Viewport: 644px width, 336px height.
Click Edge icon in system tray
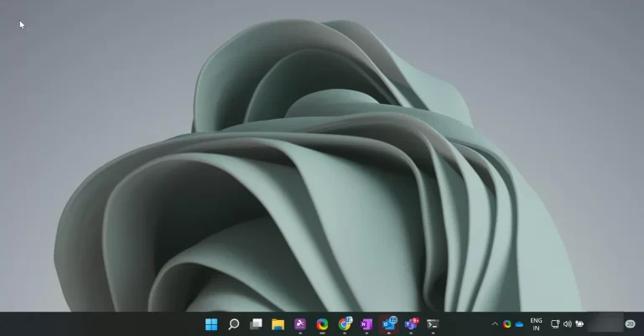click(x=507, y=324)
